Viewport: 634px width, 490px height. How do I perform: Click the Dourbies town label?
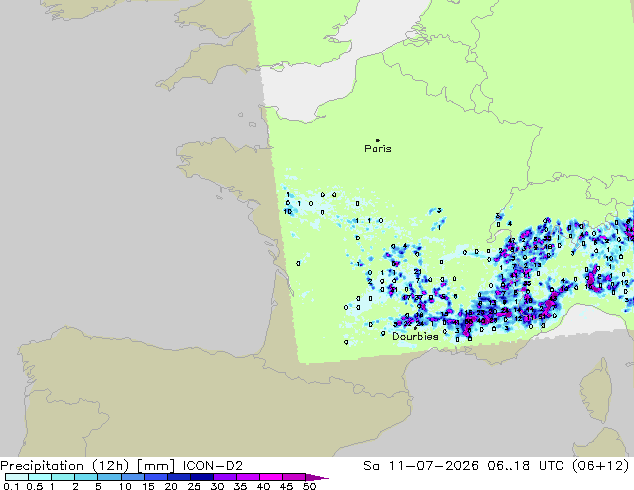[415, 336]
